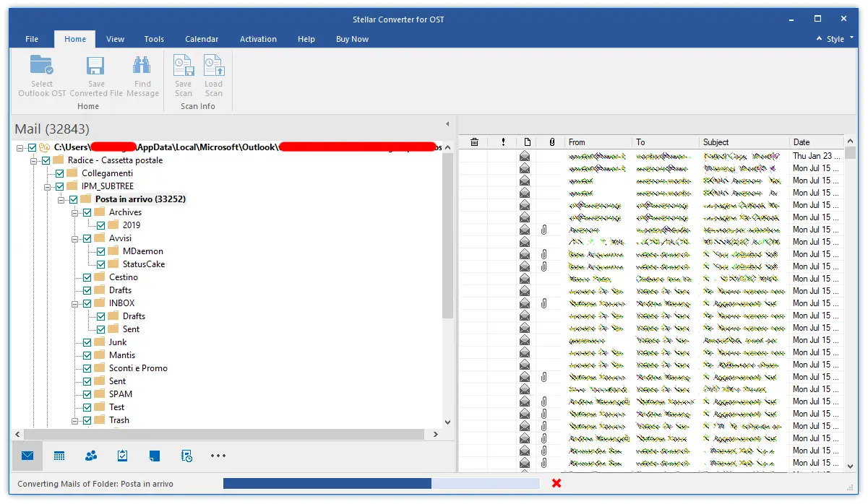Click the Buy Now tab

coord(353,39)
